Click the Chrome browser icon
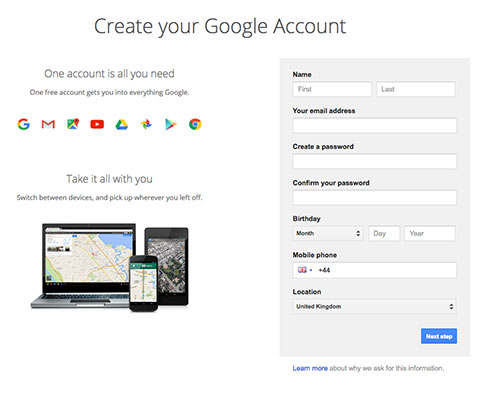Viewport: 497px width, 400px height. (x=195, y=124)
